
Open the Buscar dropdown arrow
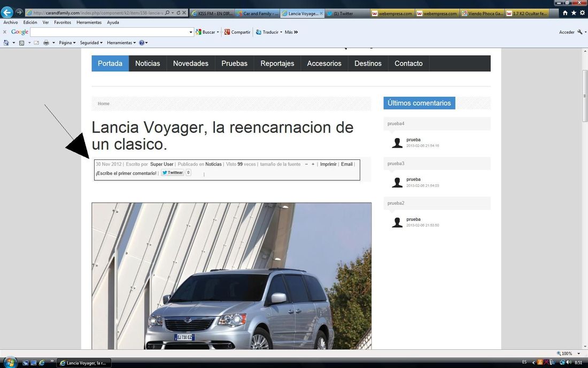(x=218, y=32)
